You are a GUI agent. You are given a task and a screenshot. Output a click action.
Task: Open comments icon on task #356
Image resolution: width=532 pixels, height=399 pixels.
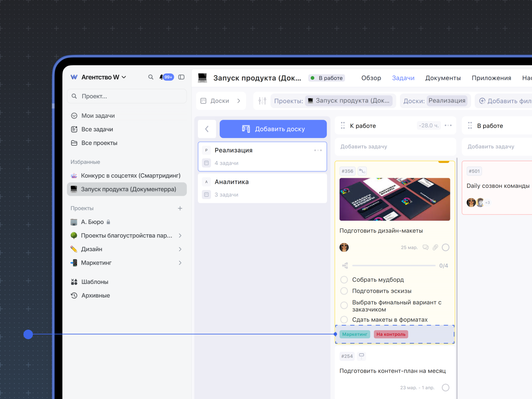click(x=426, y=247)
